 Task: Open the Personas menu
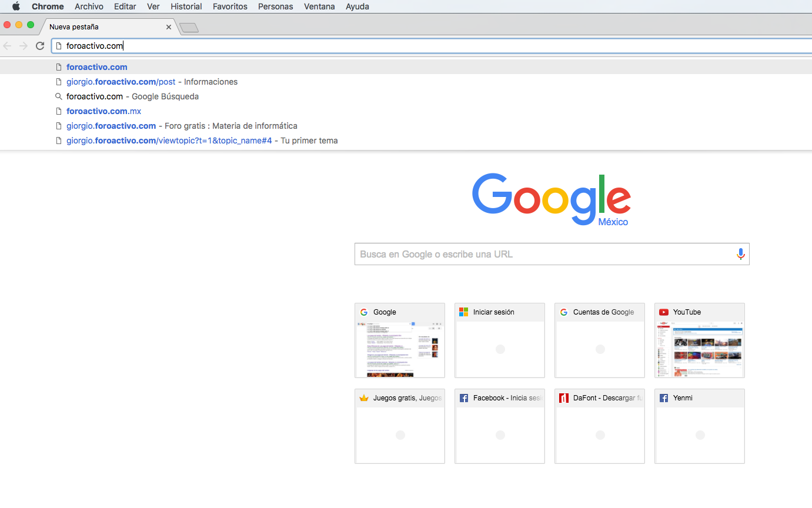click(x=276, y=6)
